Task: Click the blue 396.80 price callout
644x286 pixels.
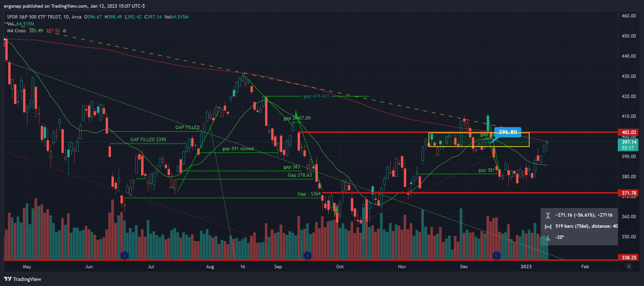Action: point(508,132)
